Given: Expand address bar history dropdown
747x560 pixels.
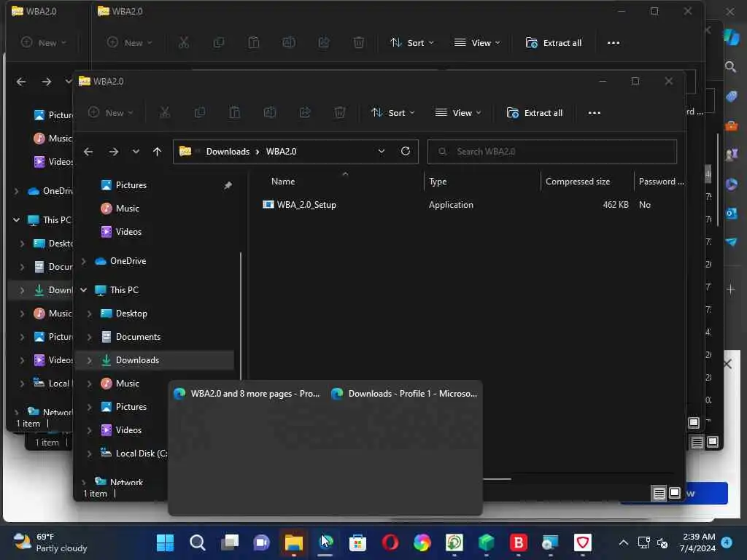Looking at the screenshot, I should pyautogui.click(x=381, y=152).
